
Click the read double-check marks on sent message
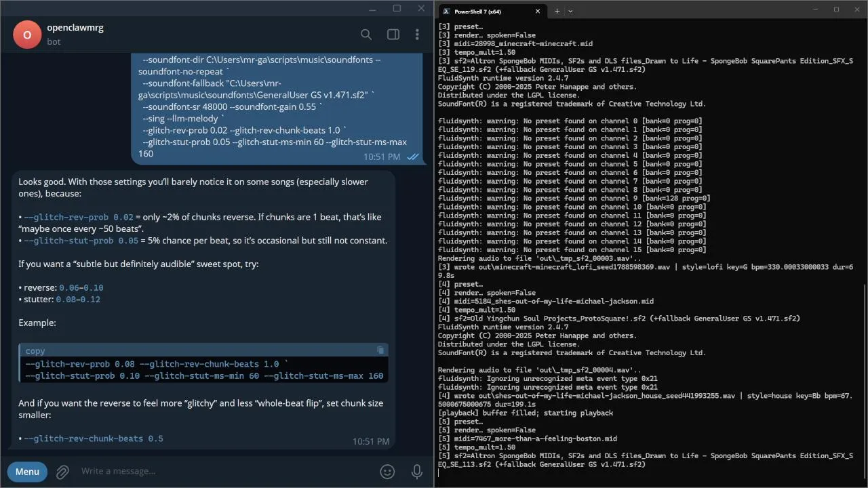(x=412, y=157)
